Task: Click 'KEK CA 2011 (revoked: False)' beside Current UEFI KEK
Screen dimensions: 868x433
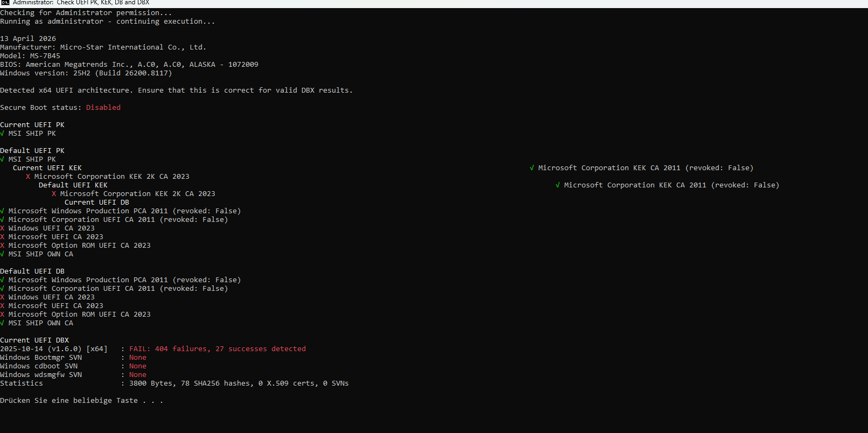Action: (x=646, y=168)
